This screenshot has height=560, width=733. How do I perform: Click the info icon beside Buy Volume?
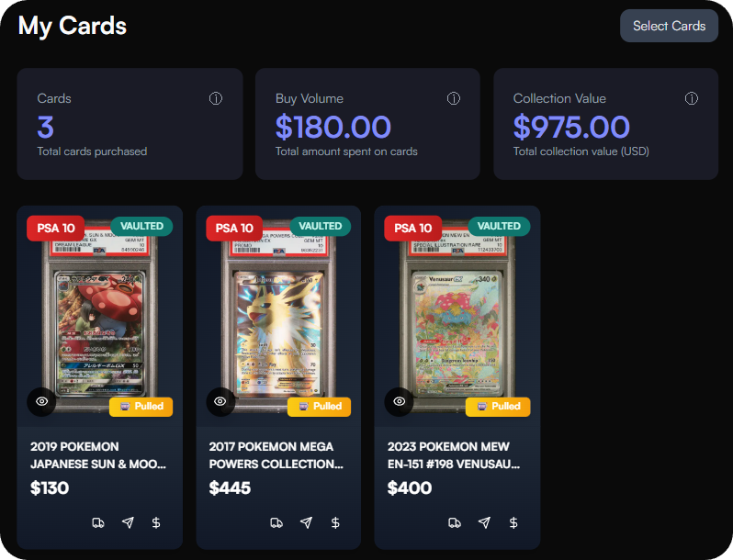pyautogui.click(x=454, y=98)
